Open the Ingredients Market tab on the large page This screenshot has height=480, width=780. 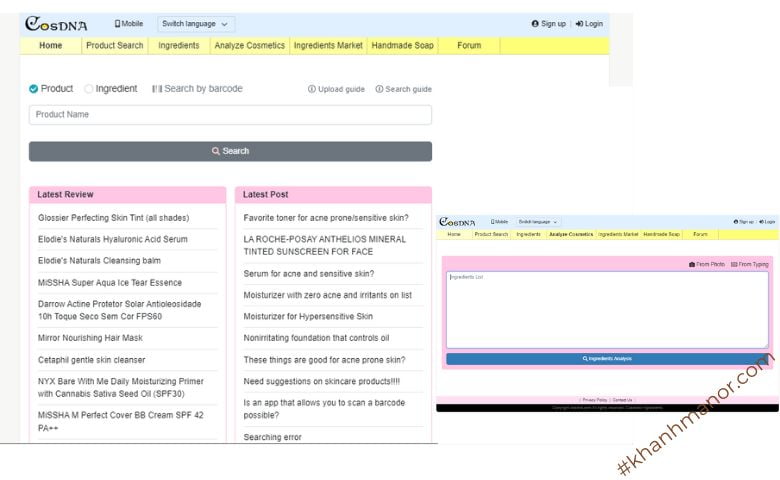point(329,46)
